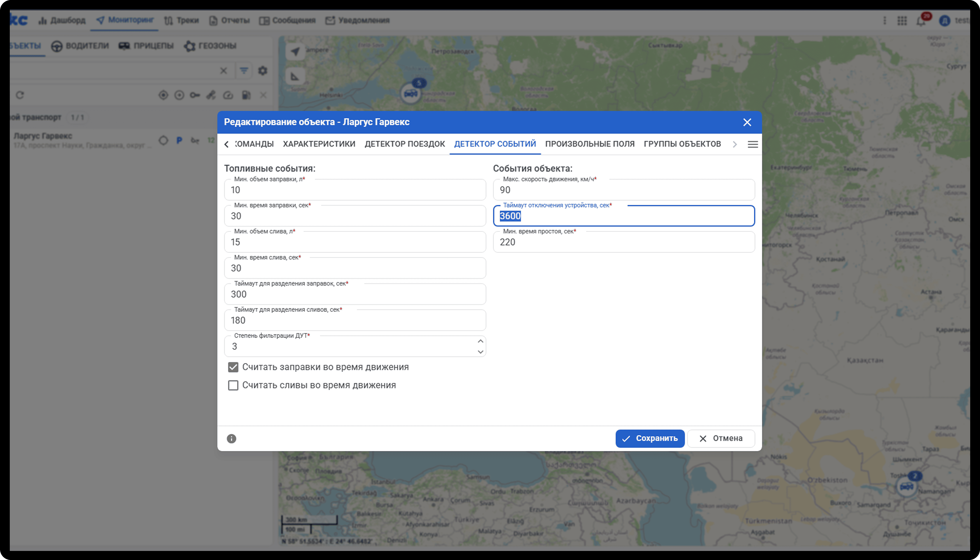Viewport: 980px width, 560px height.
Task: Switch to the Геозоны tab
Action: pyautogui.click(x=210, y=46)
